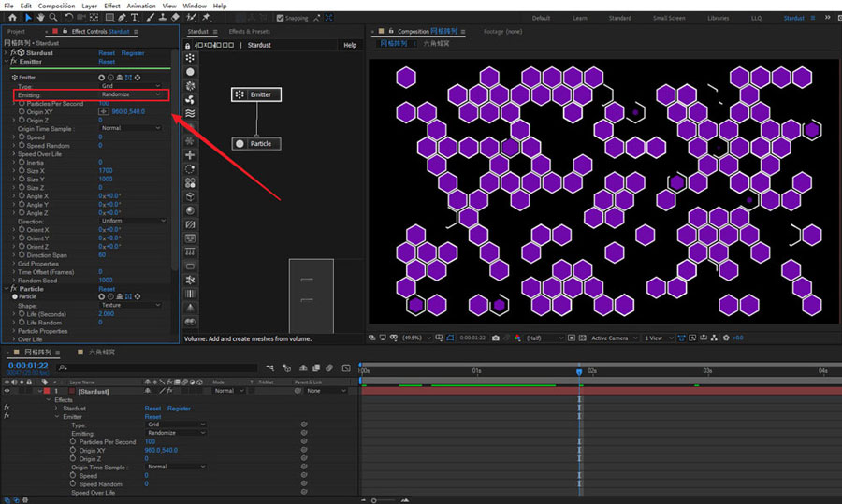
Task: Expand the Grid Properties group
Action: pyautogui.click(x=14, y=264)
